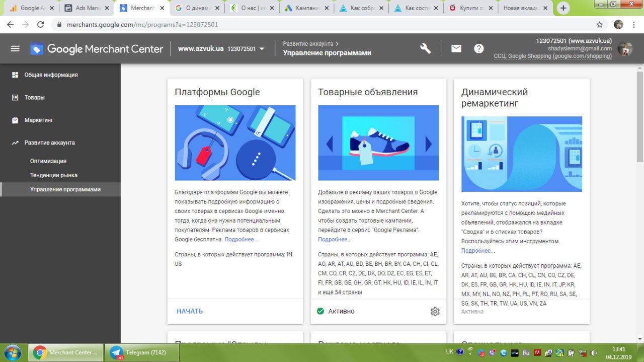Select Товары in sidebar
The height and width of the screenshot is (362, 644).
pyautogui.click(x=60, y=98)
